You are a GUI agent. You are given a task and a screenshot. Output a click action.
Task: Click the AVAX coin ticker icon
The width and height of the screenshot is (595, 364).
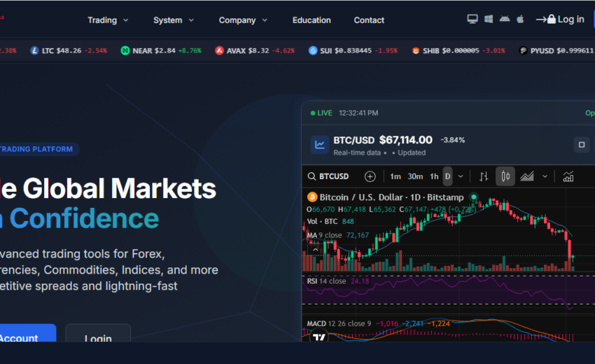click(x=219, y=50)
